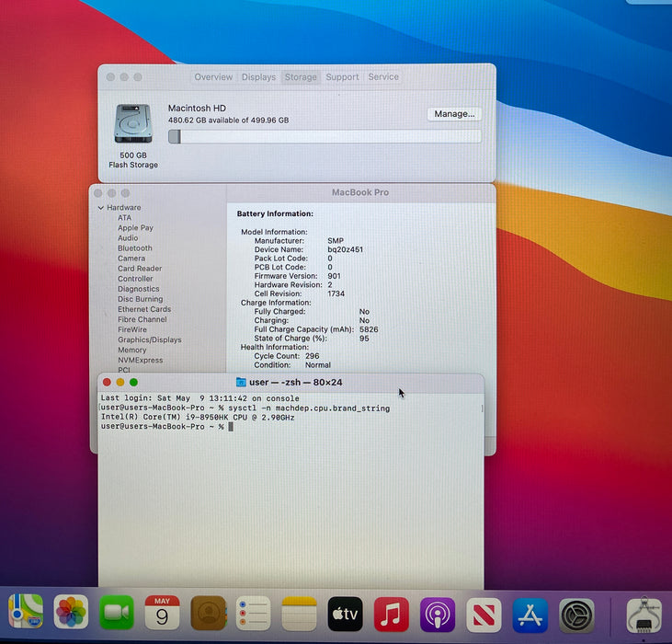Maximize Terminal with the green button
The height and width of the screenshot is (644, 672).
click(x=133, y=382)
